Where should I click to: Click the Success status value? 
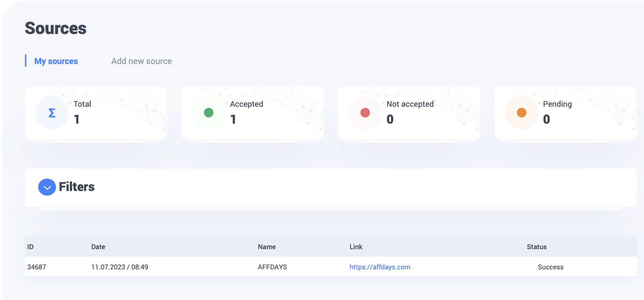[550, 267]
